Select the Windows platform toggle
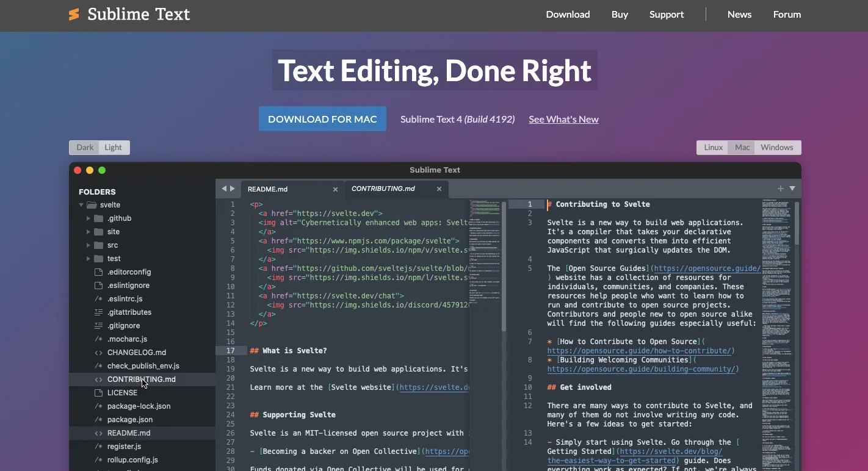868x471 pixels. pos(776,147)
